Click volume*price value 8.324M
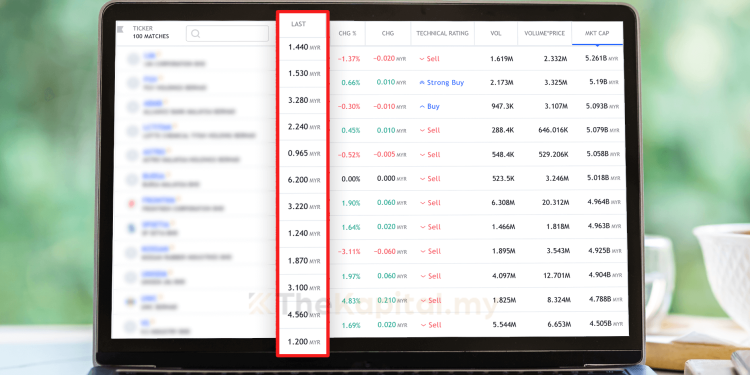Image resolution: width=750 pixels, height=375 pixels. click(558, 300)
